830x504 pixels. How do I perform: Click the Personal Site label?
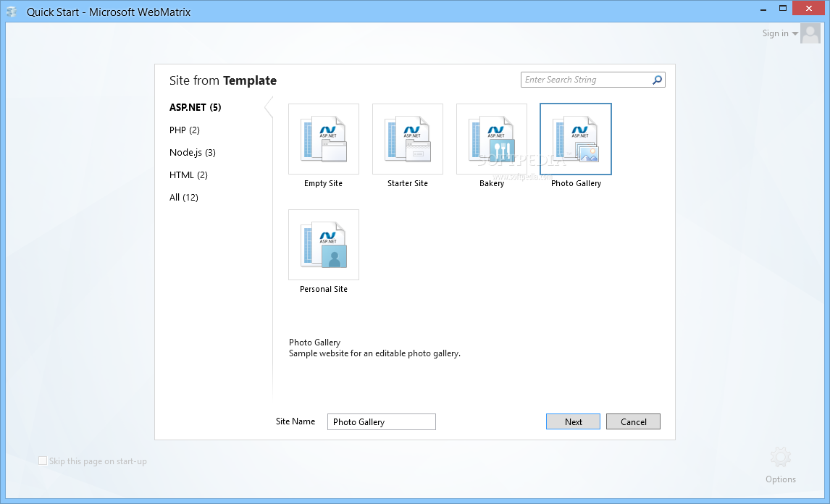pyautogui.click(x=324, y=289)
